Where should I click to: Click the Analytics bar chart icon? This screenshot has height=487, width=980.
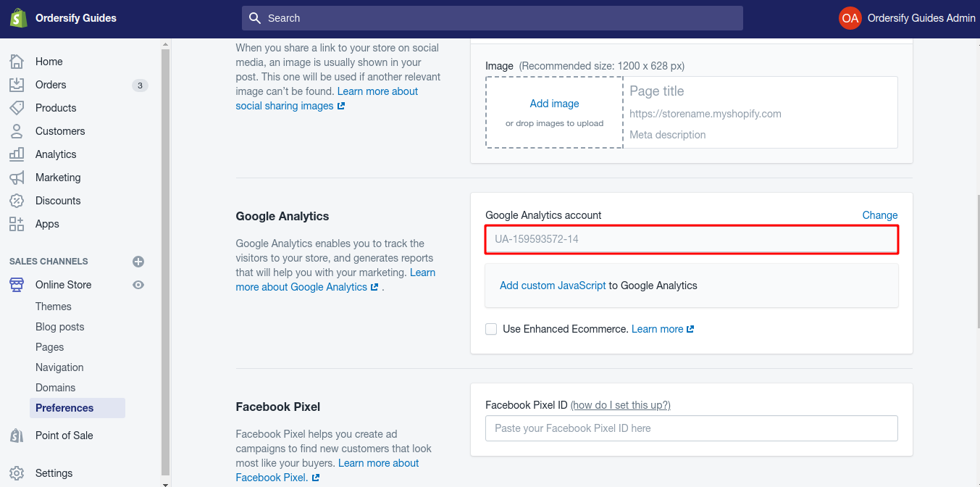click(17, 154)
